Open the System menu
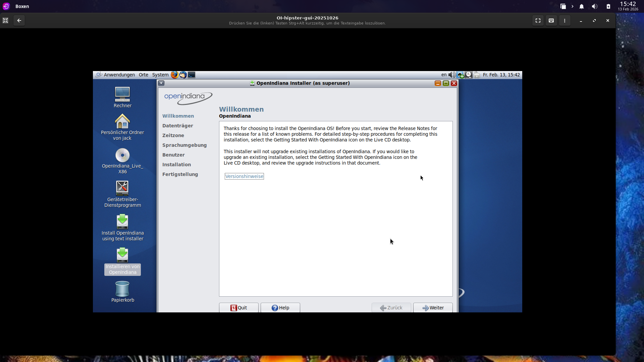The height and width of the screenshot is (362, 644). point(160,75)
